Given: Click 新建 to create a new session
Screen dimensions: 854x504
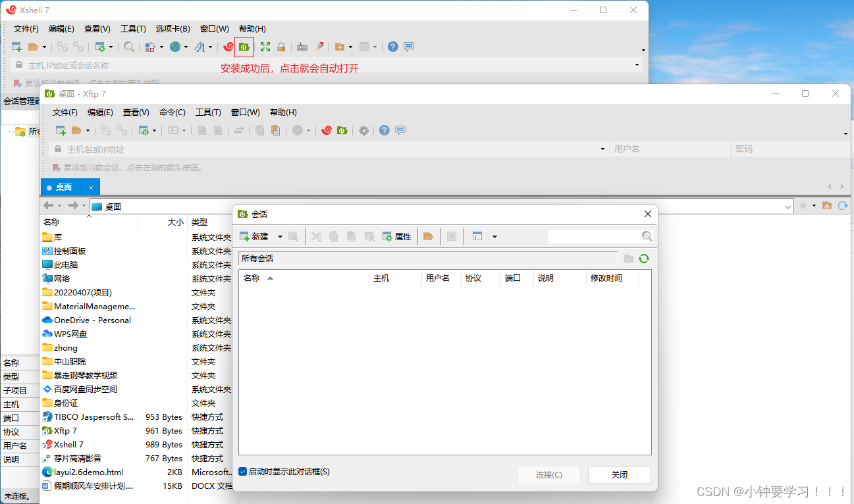Looking at the screenshot, I should [x=257, y=236].
